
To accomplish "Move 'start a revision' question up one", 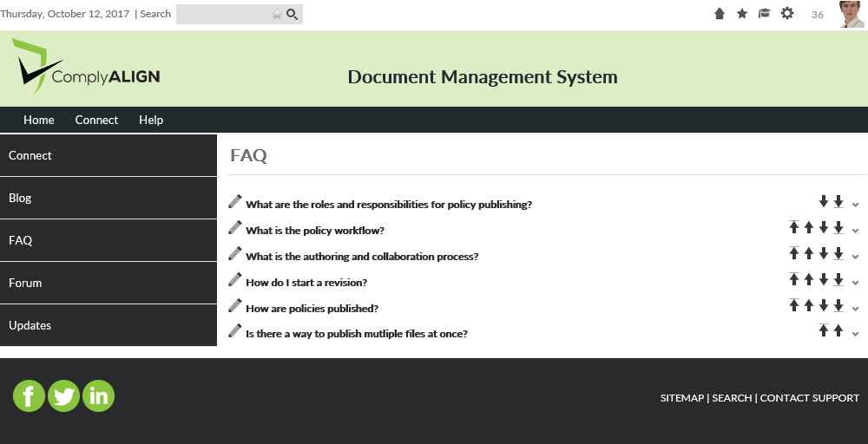I will point(809,279).
